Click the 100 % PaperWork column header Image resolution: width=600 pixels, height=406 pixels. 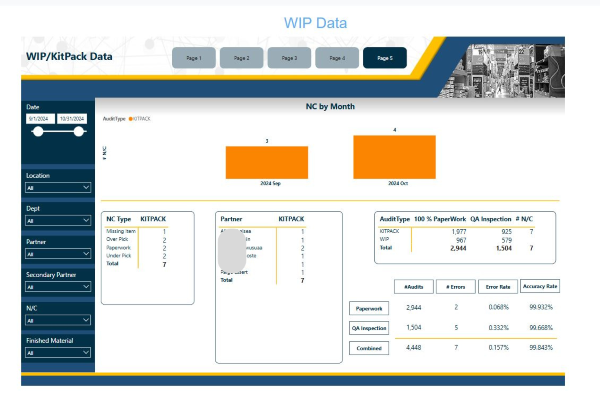pos(440,219)
